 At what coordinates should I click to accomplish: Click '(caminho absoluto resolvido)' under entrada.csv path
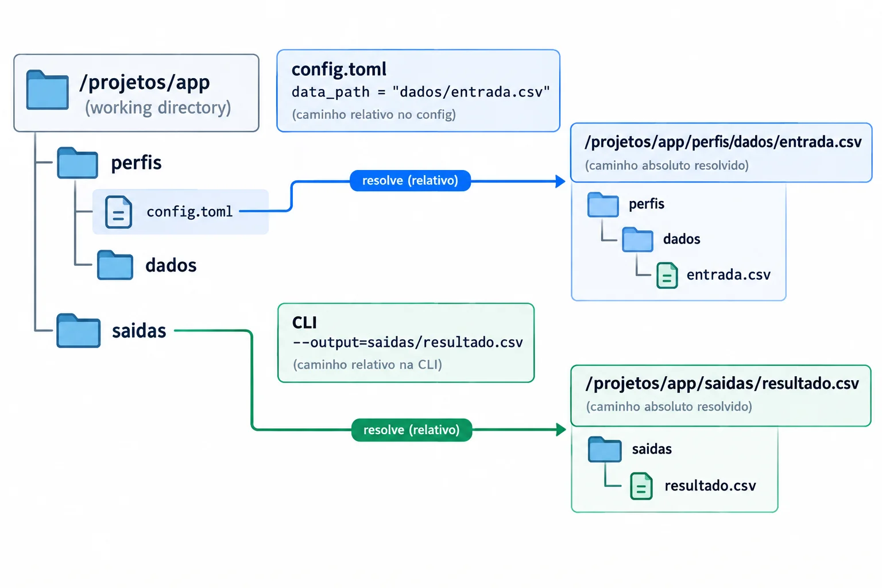pyautogui.click(x=667, y=165)
